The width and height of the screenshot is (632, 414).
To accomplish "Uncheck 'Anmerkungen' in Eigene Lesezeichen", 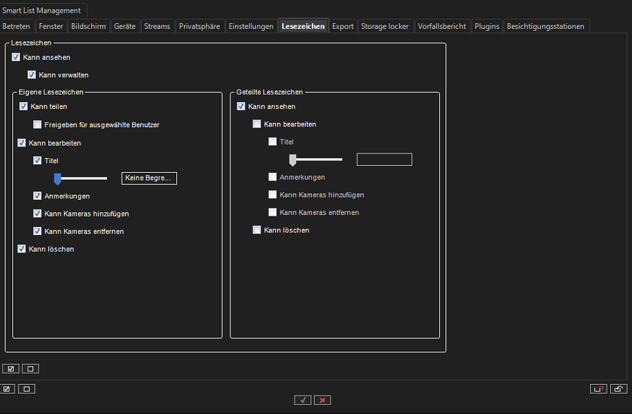I will tap(37, 196).
